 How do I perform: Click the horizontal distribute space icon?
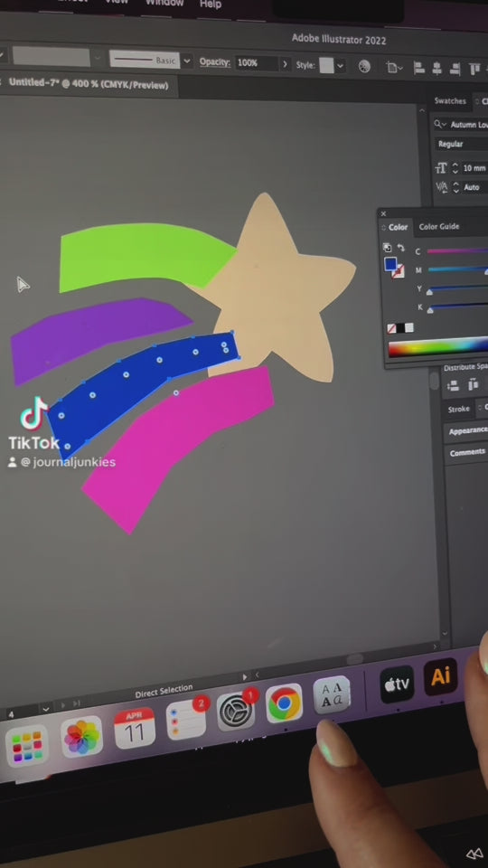pyautogui.click(x=472, y=385)
